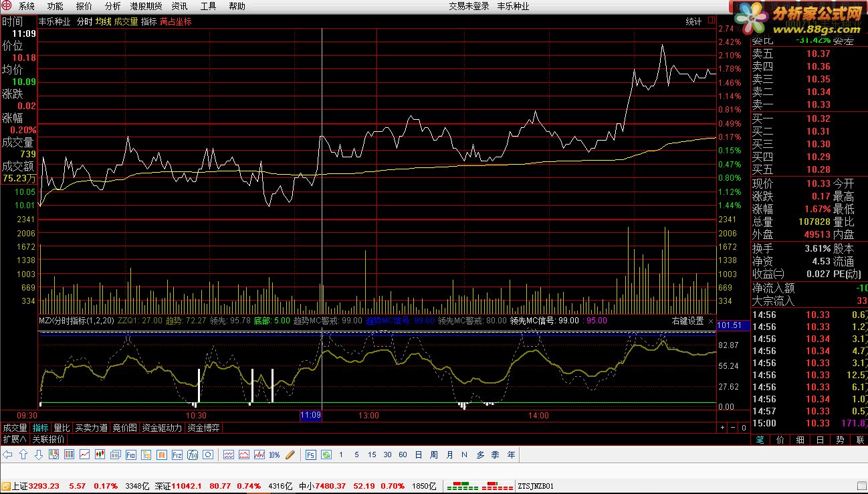Select the 60-minute period button
Viewport: 868px width, 494px height.
pos(403,455)
